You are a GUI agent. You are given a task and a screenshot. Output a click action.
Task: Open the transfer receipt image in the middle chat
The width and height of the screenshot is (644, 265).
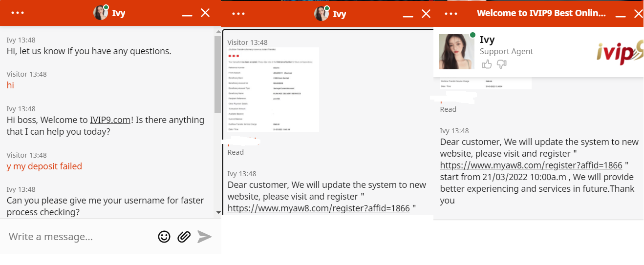click(273, 90)
